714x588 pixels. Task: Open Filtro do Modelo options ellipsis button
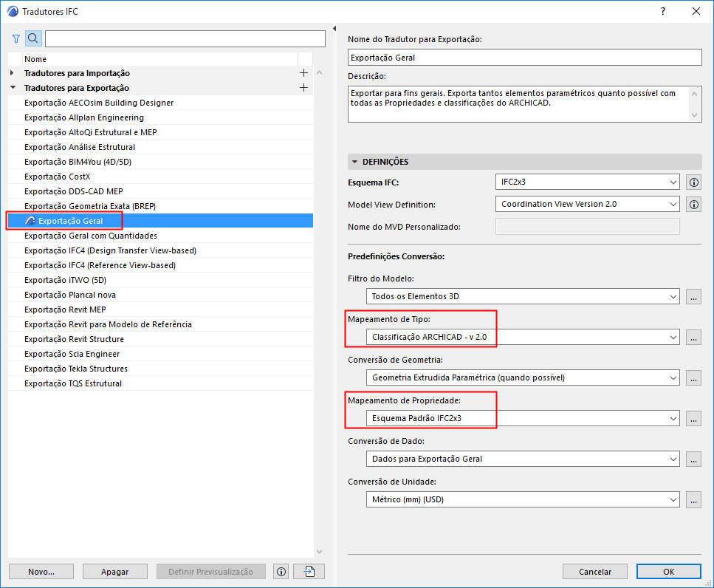click(693, 296)
